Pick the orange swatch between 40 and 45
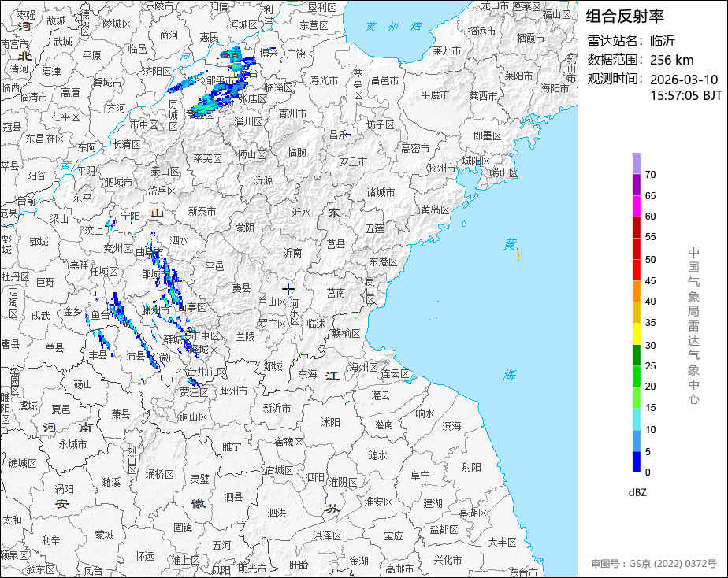 click(x=636, y=291)
